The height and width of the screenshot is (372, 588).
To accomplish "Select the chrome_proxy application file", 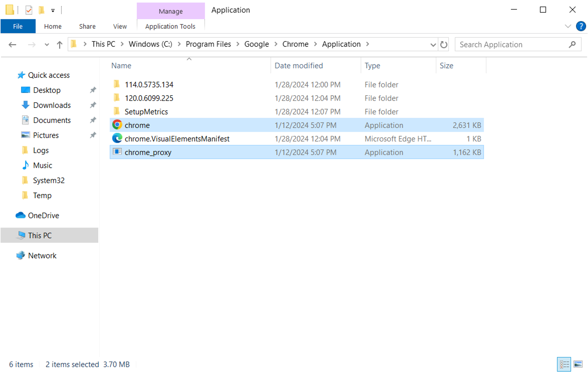I will point(297,152).
